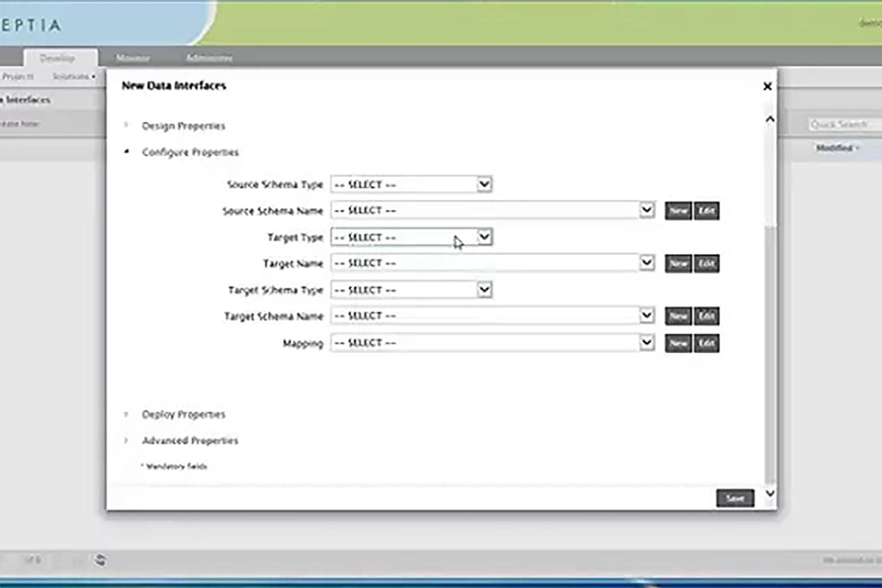Click New button beside Source Schema Name

(678, 211)
